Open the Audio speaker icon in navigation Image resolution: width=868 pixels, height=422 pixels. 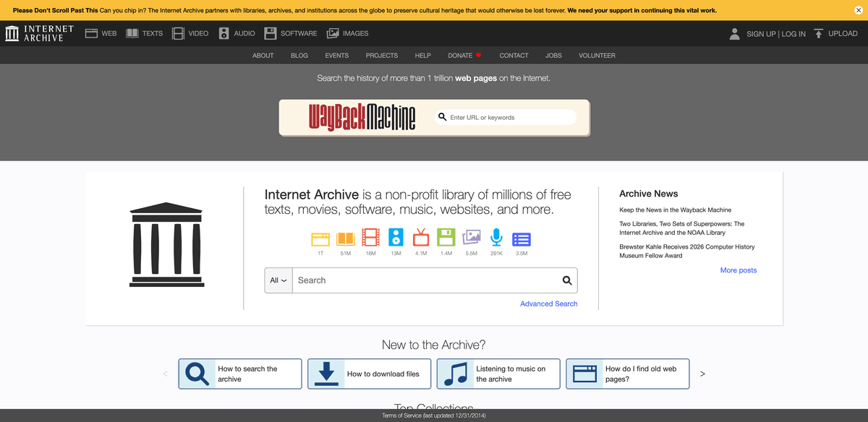[224, 33]
